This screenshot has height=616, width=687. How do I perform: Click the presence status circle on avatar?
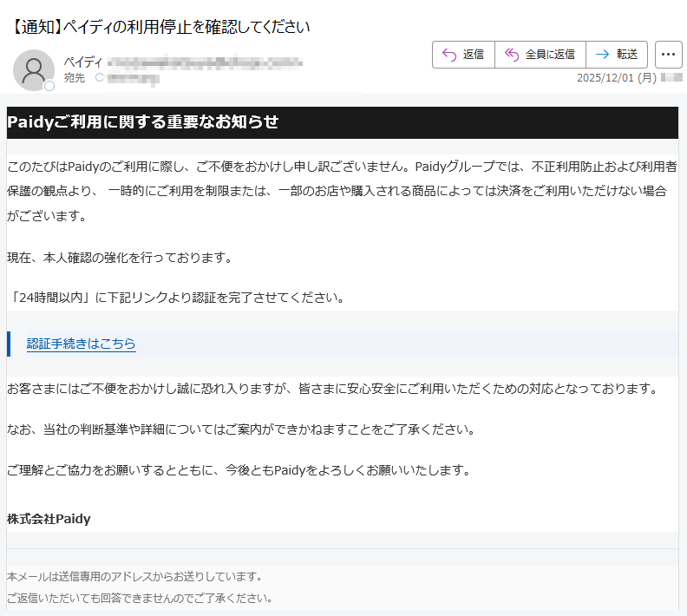tap(49, 86)
